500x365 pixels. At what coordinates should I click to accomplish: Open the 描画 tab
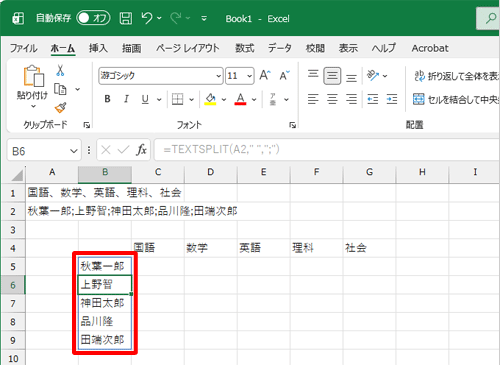[132, 48]
